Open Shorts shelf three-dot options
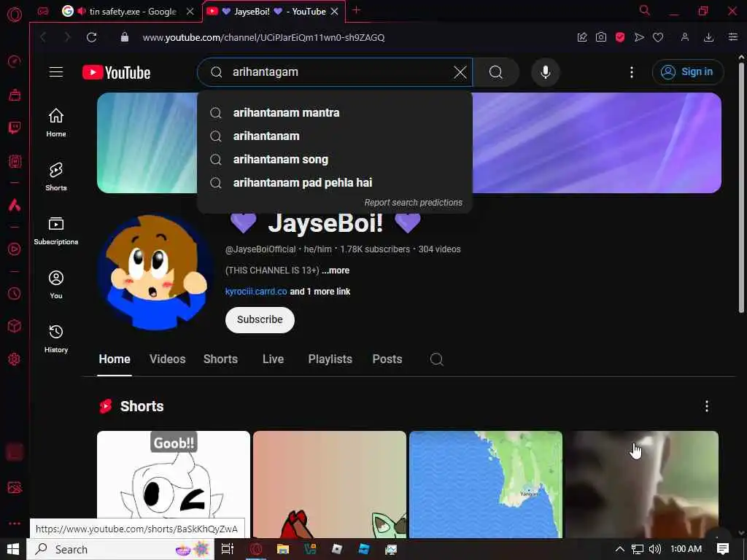 click(x=706, y=406)
